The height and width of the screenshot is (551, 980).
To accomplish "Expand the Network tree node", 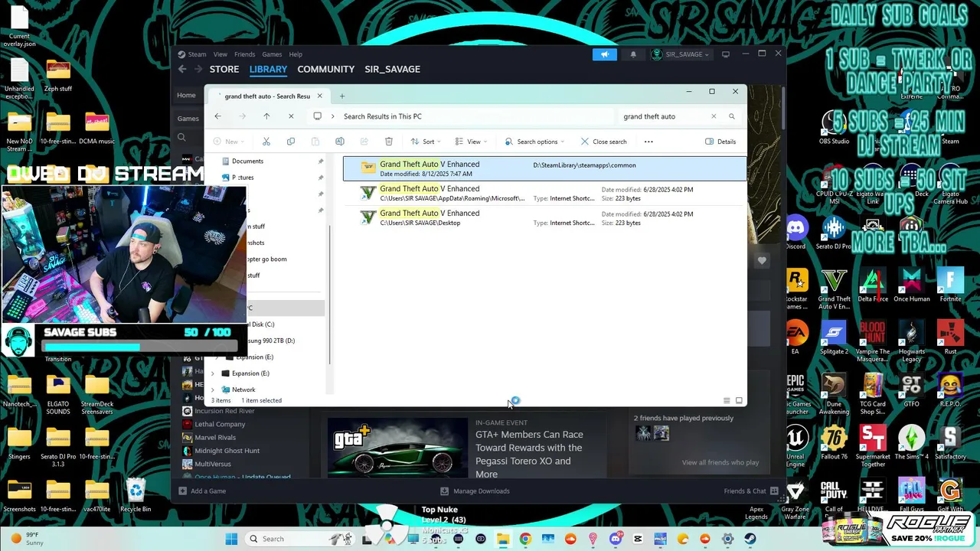I will point(213,390).
